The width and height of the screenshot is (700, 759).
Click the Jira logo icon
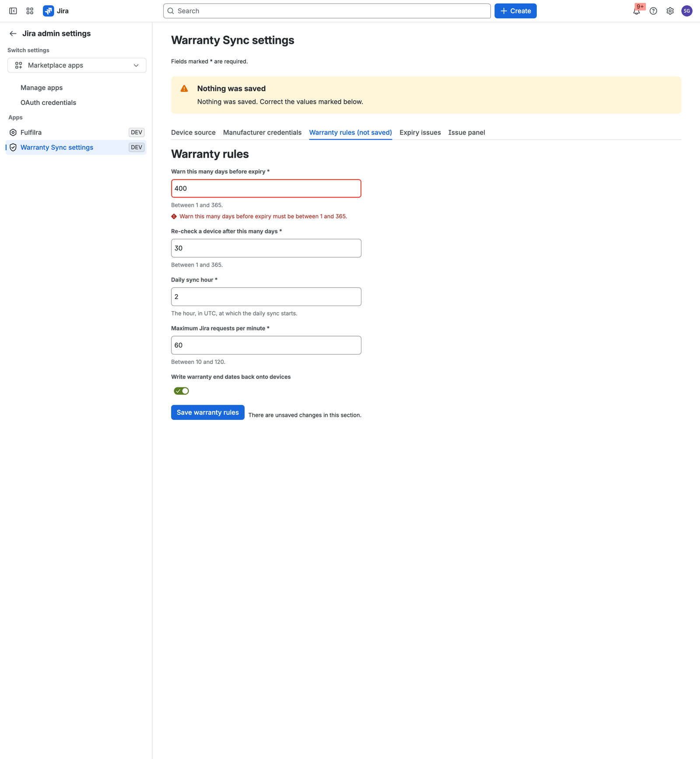49,11
